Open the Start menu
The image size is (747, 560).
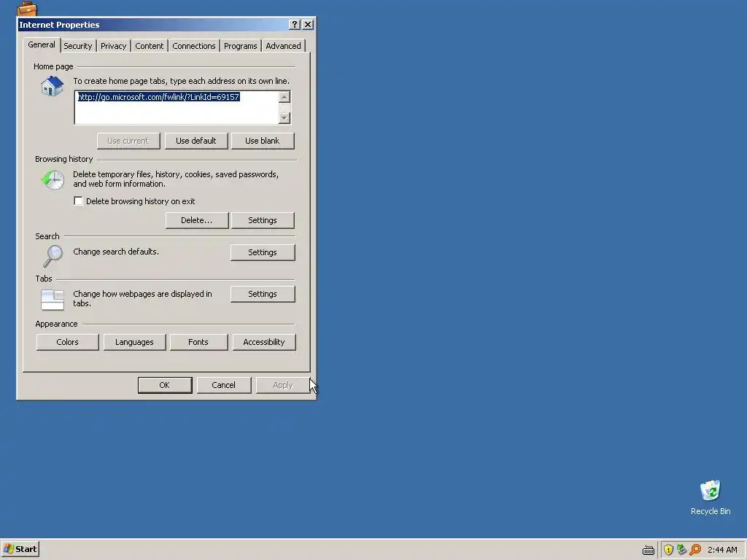point(20,549)
